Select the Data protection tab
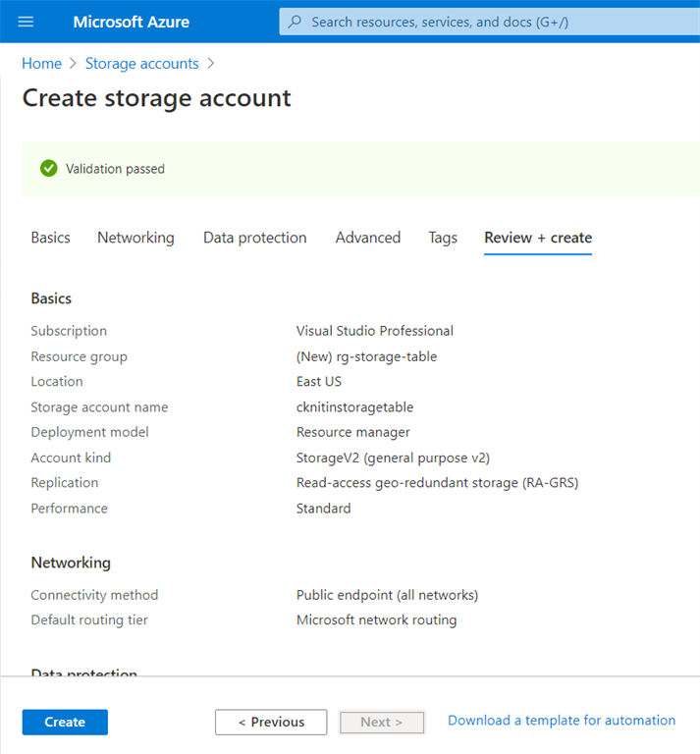This screenshot has width=700, height=754. pyautogui.click(x=254, y=238)
